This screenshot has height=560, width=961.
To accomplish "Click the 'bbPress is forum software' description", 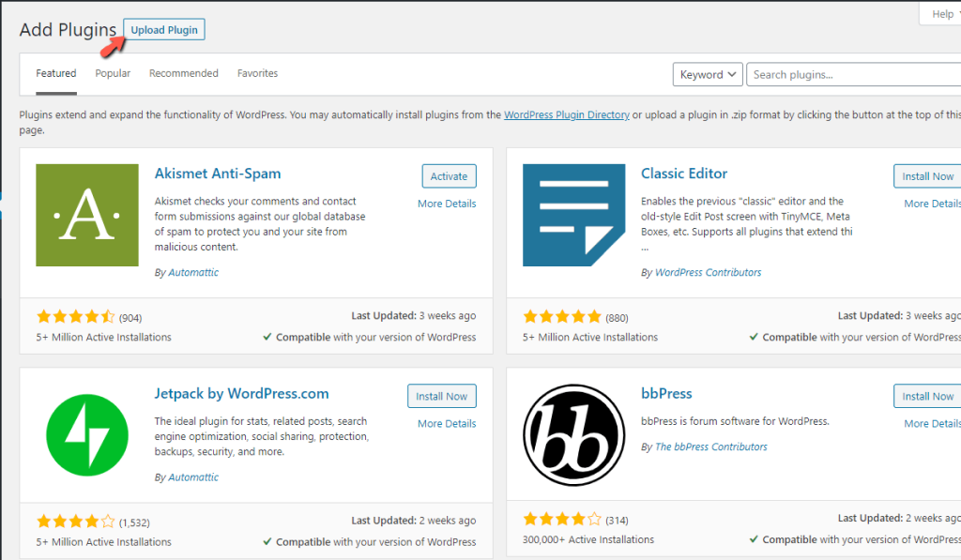I will point(735,421).
